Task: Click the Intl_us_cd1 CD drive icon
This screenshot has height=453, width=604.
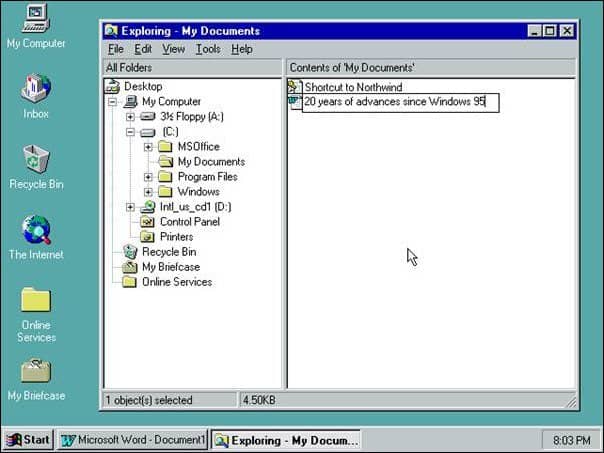Action: point(148,207)
